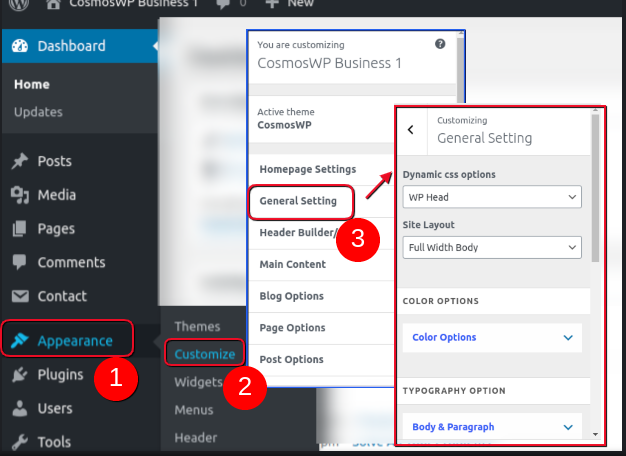Click the General Setting panel scroll-down arrow
The image size is (626, 456).
(x=595, y=434)
